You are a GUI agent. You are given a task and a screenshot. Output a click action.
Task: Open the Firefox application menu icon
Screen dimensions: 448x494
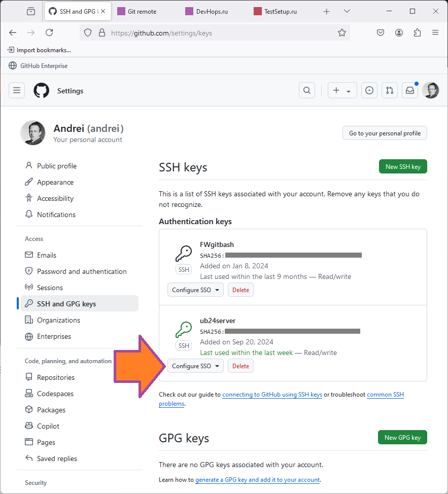click(x=435, y=33)
